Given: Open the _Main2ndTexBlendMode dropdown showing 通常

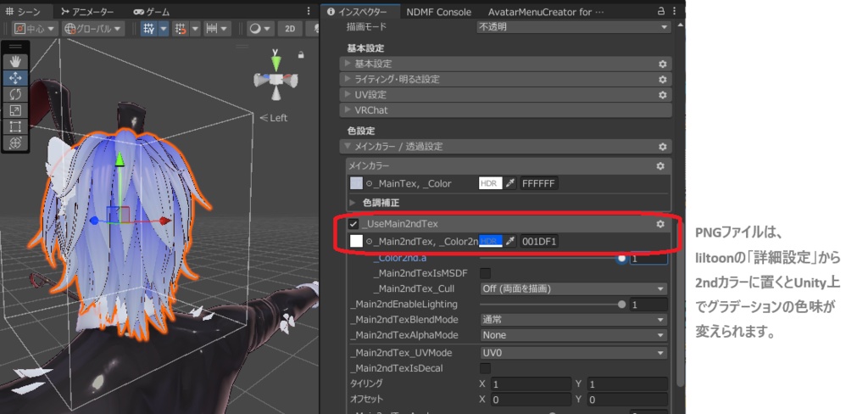Looking at the screenshot, I should coord(573,320).
